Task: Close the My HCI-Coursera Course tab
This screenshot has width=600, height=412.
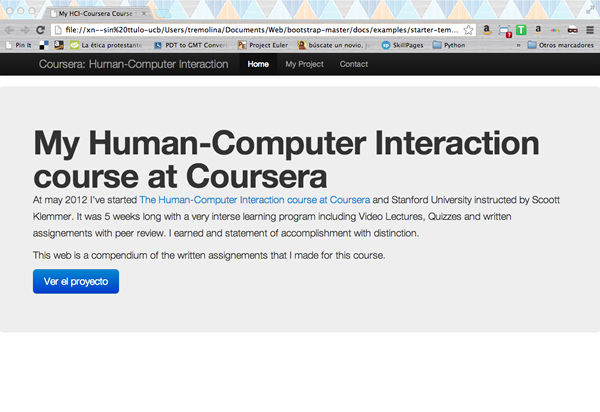Action: [144, 13]
